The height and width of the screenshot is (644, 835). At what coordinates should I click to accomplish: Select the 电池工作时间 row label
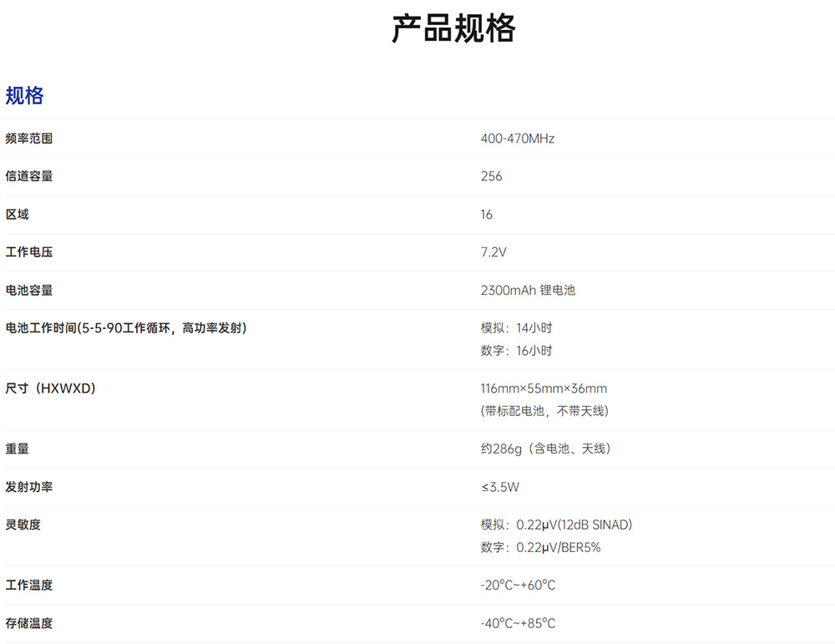125,328
